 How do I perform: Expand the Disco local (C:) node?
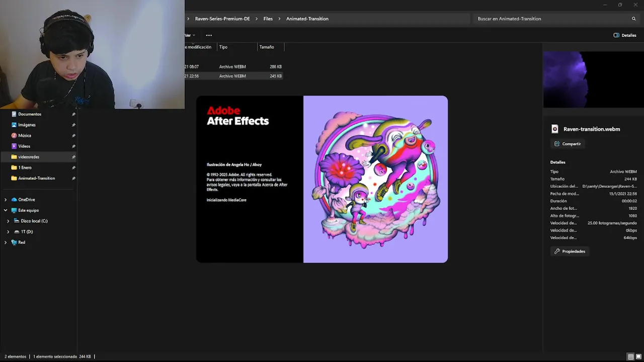click(x=8, y=221)
